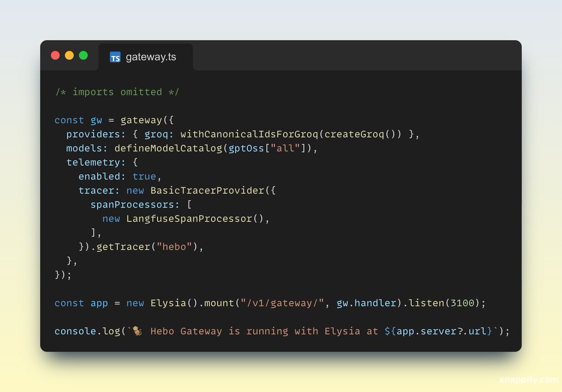
Task: Click the 'providers' property key
Action: [x=93, y=134]
